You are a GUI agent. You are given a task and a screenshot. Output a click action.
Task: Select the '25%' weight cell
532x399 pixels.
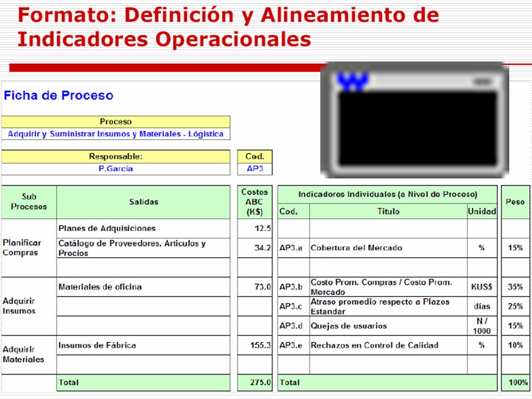coord(515,306)
